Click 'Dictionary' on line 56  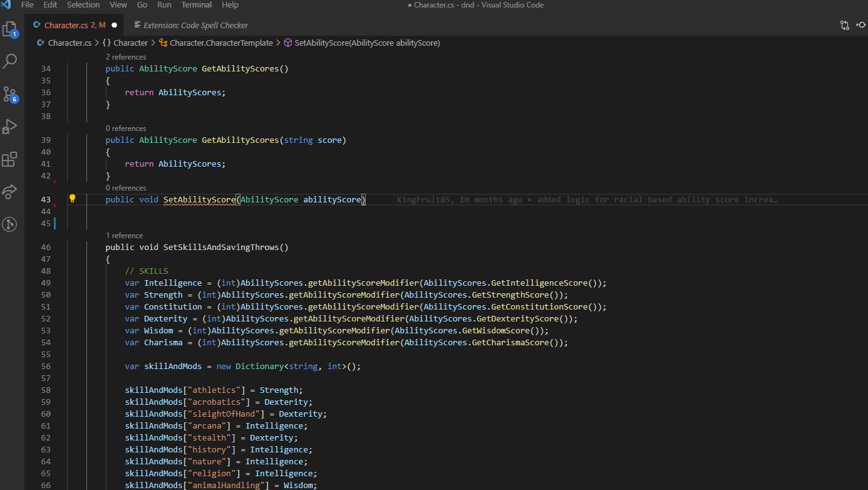259,366
